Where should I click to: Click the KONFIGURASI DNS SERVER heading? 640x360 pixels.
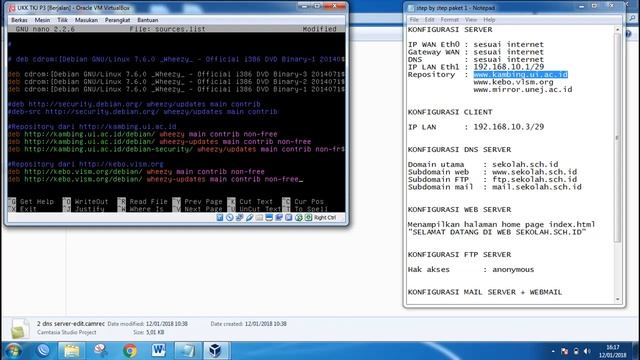(459, 149)
